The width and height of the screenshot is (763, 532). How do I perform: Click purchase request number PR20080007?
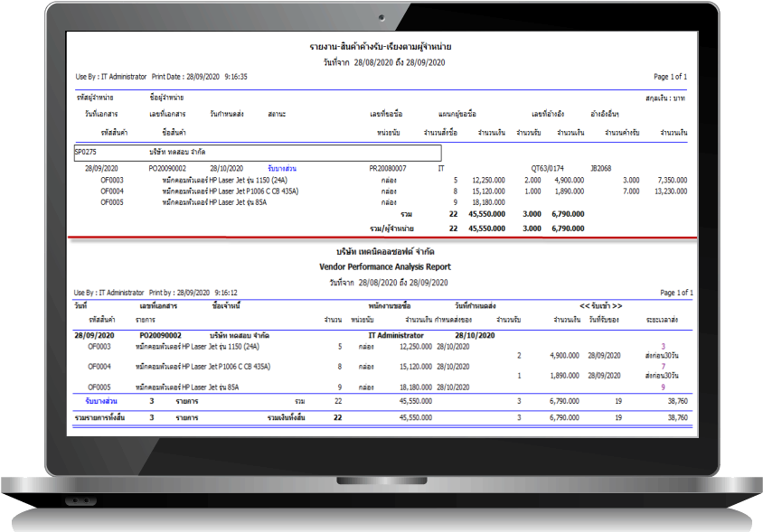coord(387,168)
